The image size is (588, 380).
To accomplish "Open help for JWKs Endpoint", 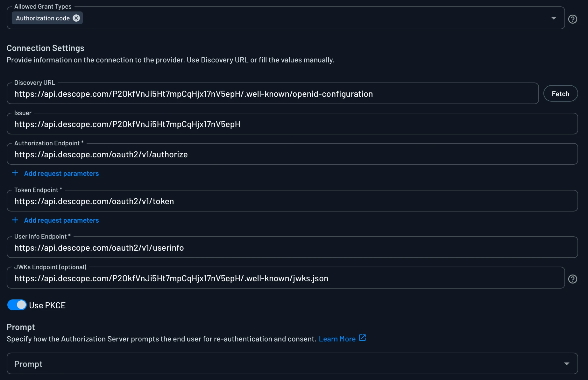I will [573, 279].
